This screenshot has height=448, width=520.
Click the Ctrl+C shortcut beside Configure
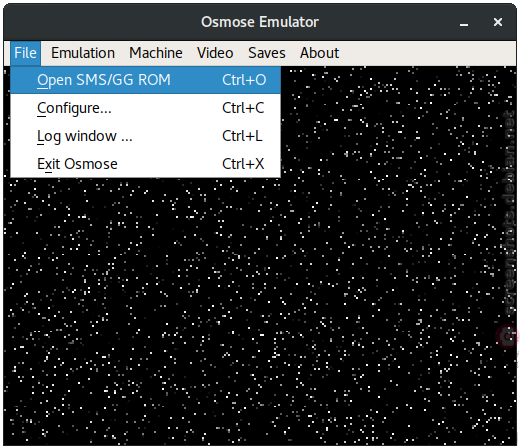(x=243, y=108)
